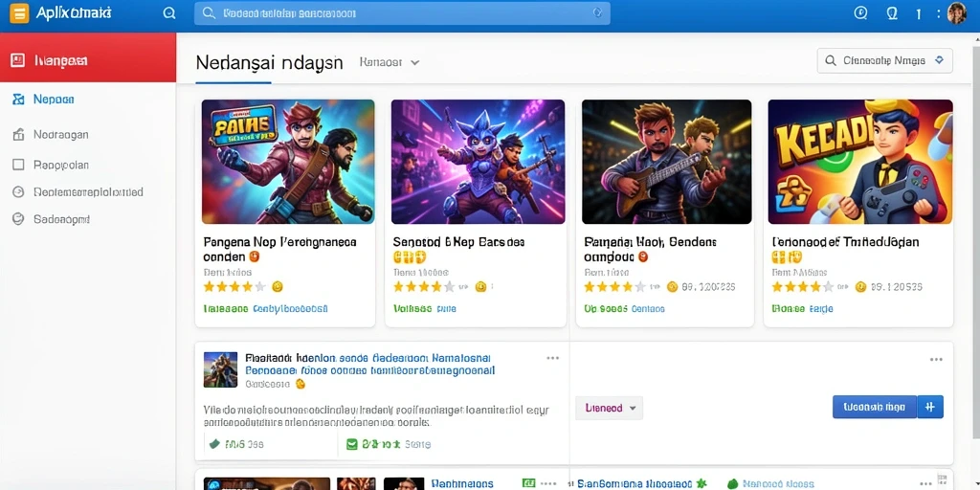Click the star rating beside 09. 120535
Viewport: 980px width, 490px height.
coord(803,287)
